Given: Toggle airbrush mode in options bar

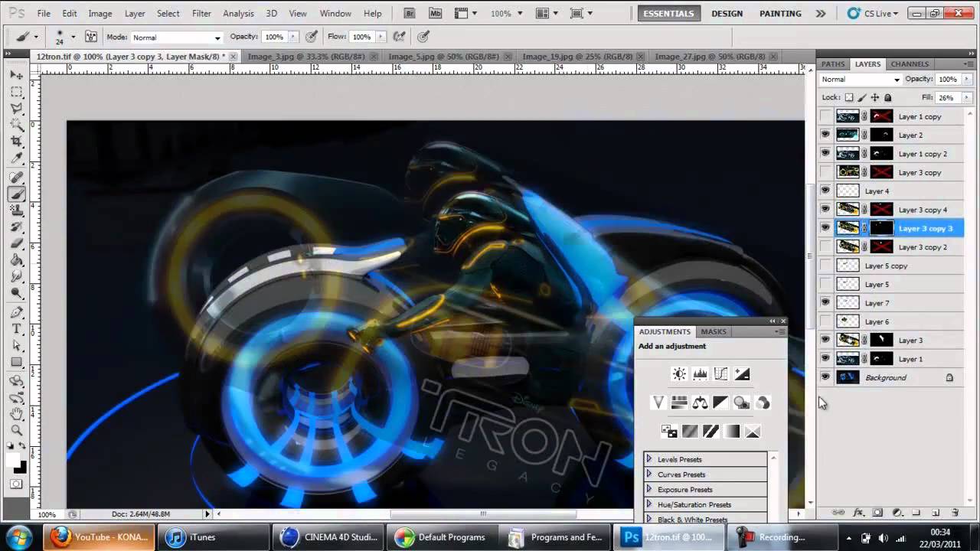Looking at the screenshot, I should coord(399,36).
